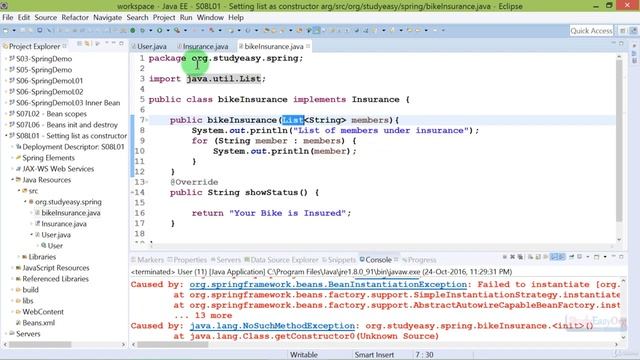Open the Window menu
Viewport: 640px width, 360px height.
point(210,18)
